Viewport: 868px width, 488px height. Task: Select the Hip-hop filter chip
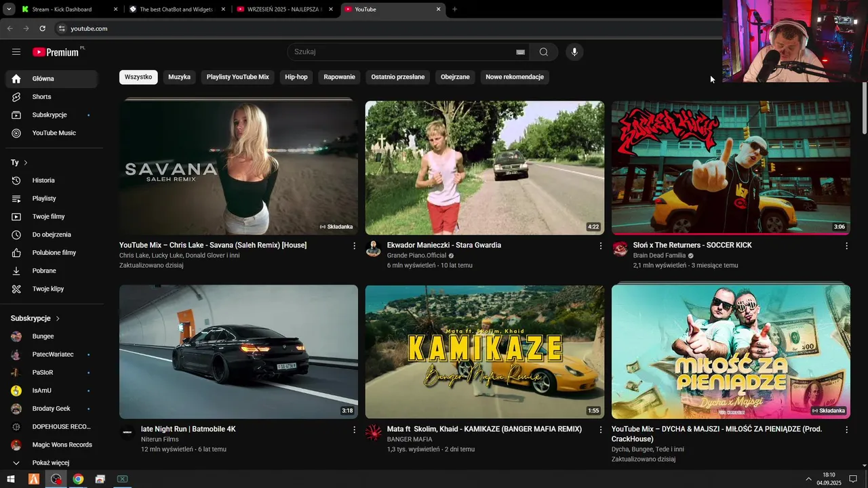tap(296, 77)
